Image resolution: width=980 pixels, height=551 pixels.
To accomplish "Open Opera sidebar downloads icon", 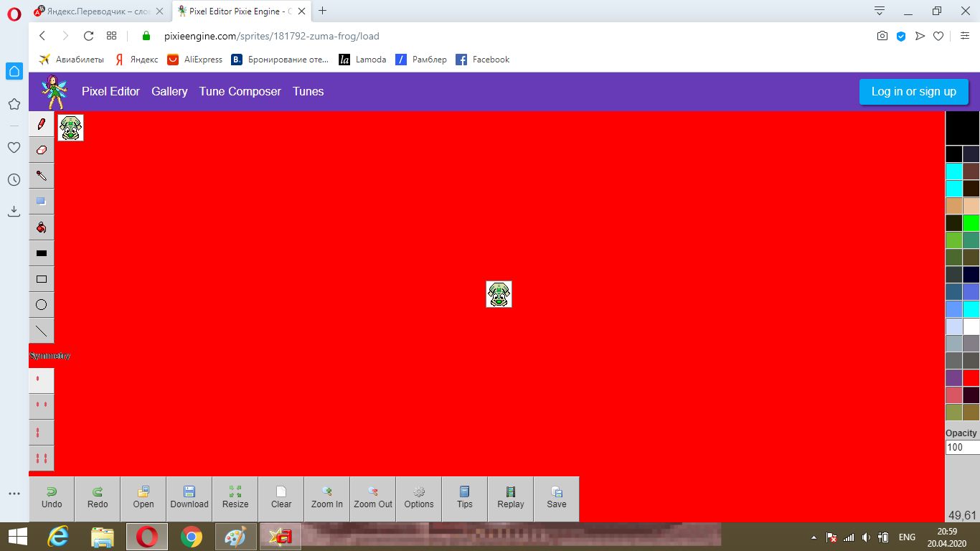I will pyautogui.click(x=14, y=211).
